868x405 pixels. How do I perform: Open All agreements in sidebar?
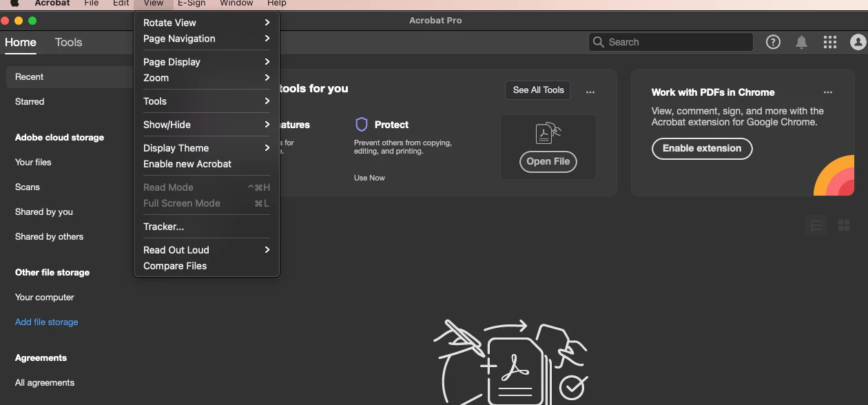(x=45, y=382)
